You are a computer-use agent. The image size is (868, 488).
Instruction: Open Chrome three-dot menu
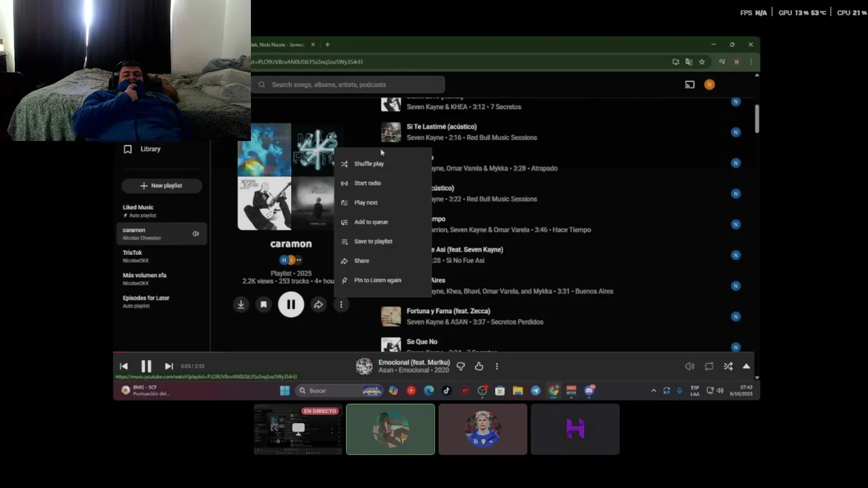tap(751, 62)
